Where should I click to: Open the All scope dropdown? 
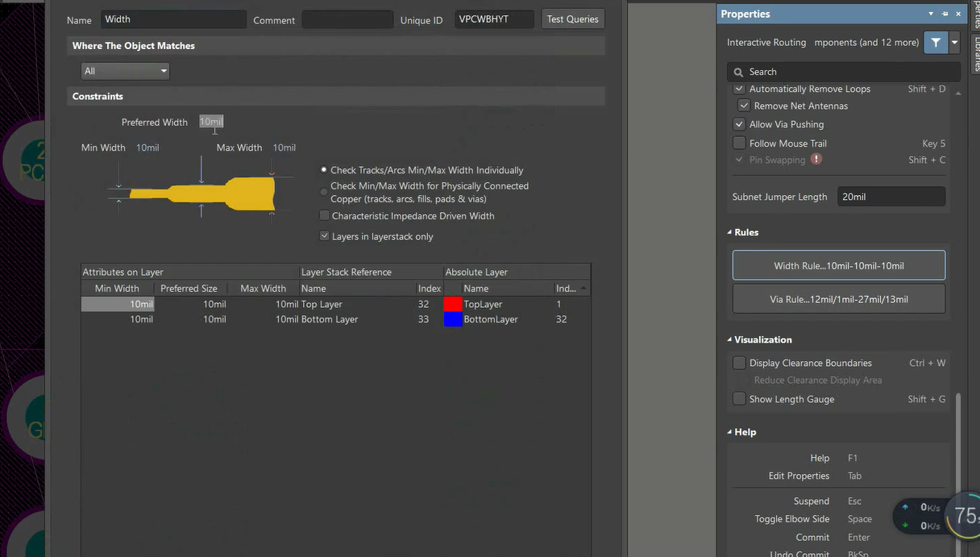click(x=163, y=71)
